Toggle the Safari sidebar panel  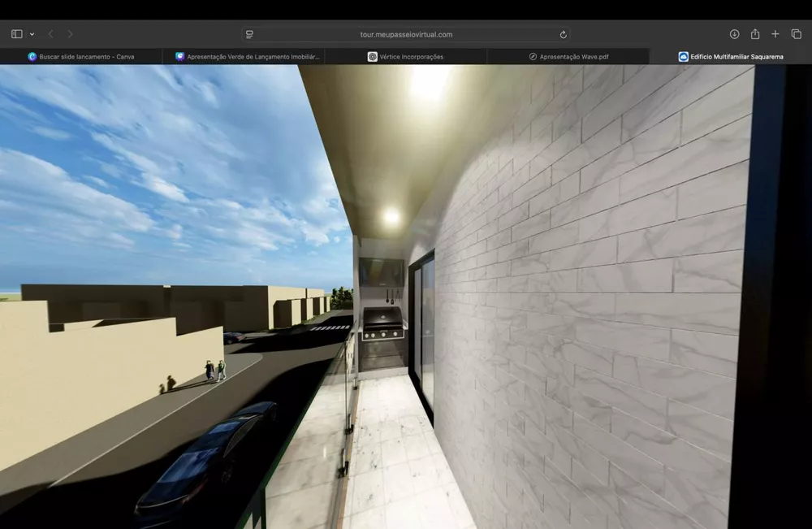16,34
